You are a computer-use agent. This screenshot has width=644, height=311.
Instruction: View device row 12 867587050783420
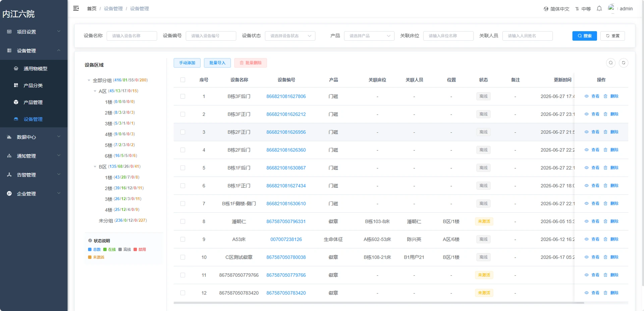[x=592, y=293]
